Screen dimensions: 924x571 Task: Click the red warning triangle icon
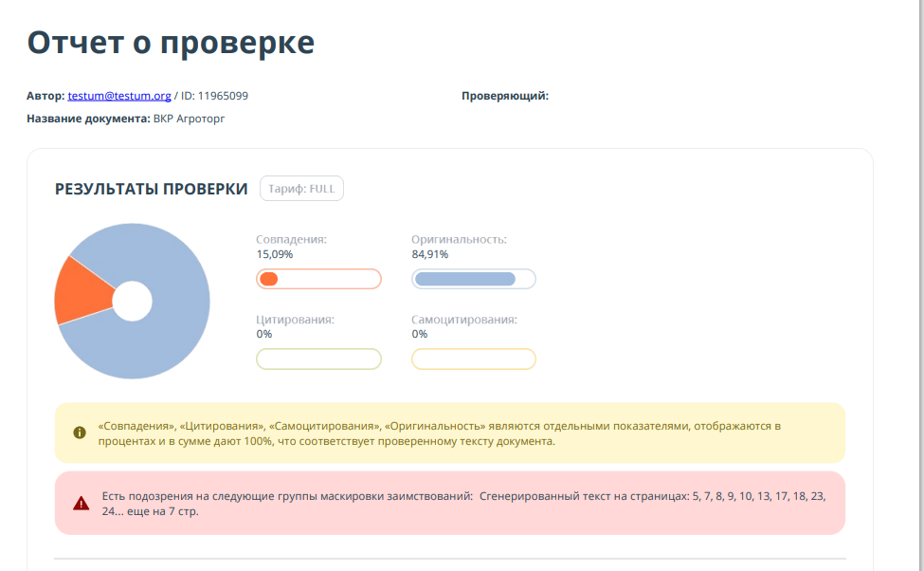81,503
